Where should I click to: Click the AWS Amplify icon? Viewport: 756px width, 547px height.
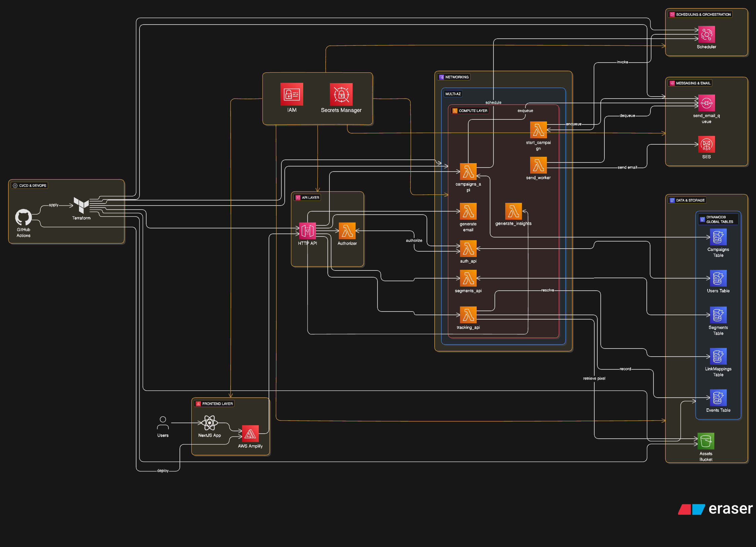click(x=250, y=434)
